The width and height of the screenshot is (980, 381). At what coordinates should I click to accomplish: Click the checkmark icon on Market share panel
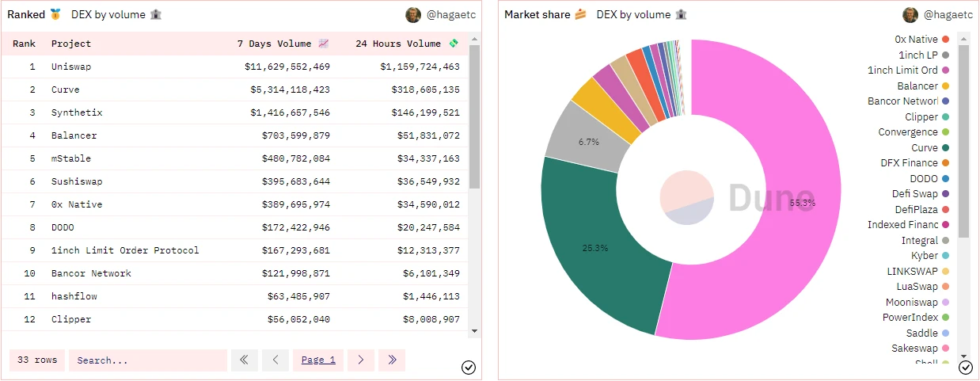tap(965, 367)
